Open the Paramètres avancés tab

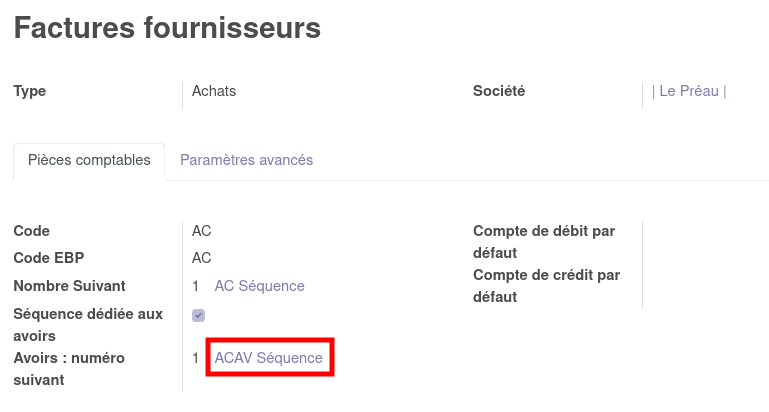(x=246, y=160)
